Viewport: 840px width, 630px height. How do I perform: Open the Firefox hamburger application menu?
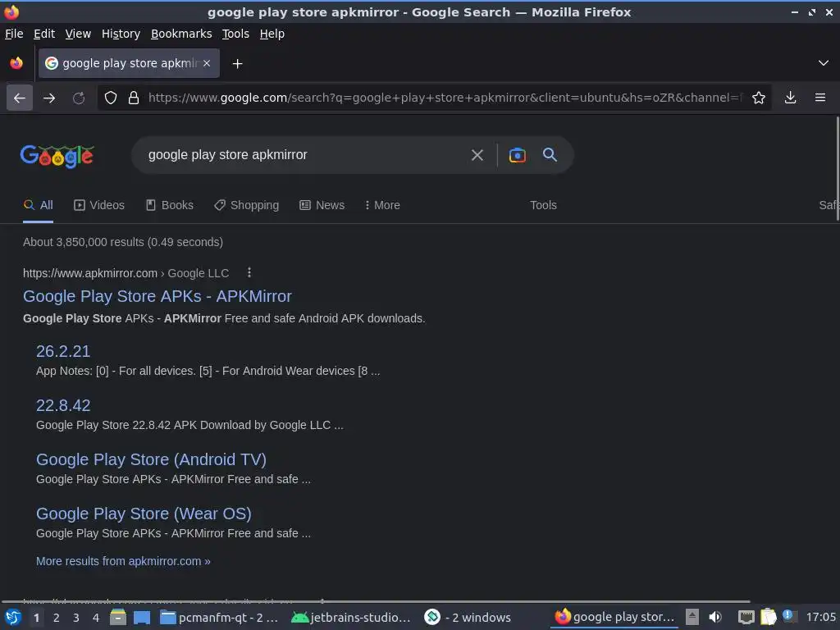(x=820, y=98)
